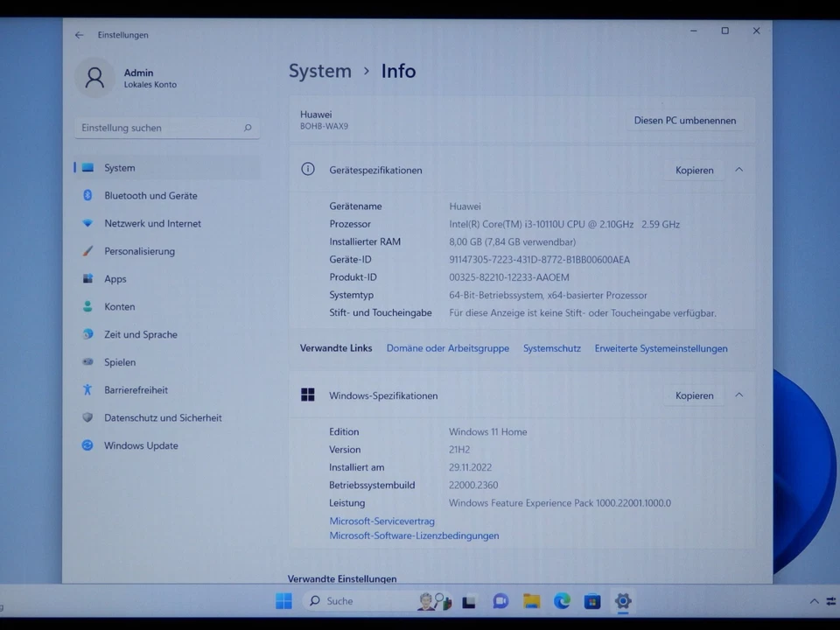Select the Info breadcrumb item
840x630 pixels.
(x=398, y=71)
